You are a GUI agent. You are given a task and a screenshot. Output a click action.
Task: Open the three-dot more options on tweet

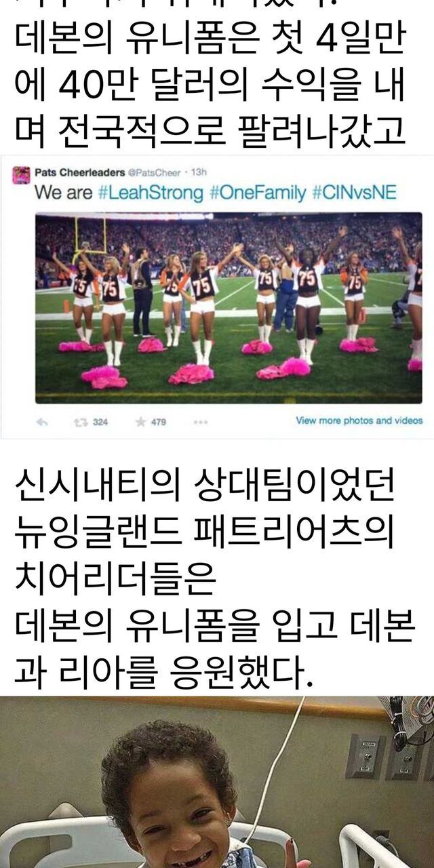point(201,422)
